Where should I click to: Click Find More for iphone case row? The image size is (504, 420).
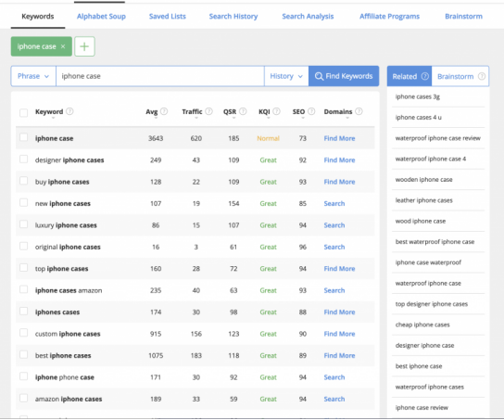click(x=339, y=138)
